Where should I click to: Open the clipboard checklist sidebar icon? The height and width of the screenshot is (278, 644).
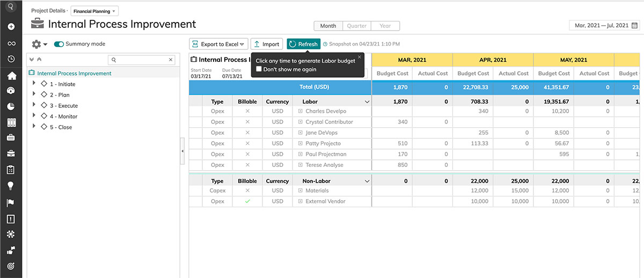(x=11, y=170)
